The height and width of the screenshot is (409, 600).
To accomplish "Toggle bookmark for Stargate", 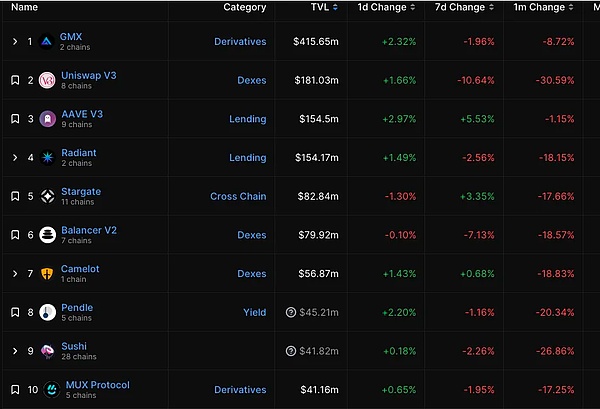I will [x=15, y=196].
